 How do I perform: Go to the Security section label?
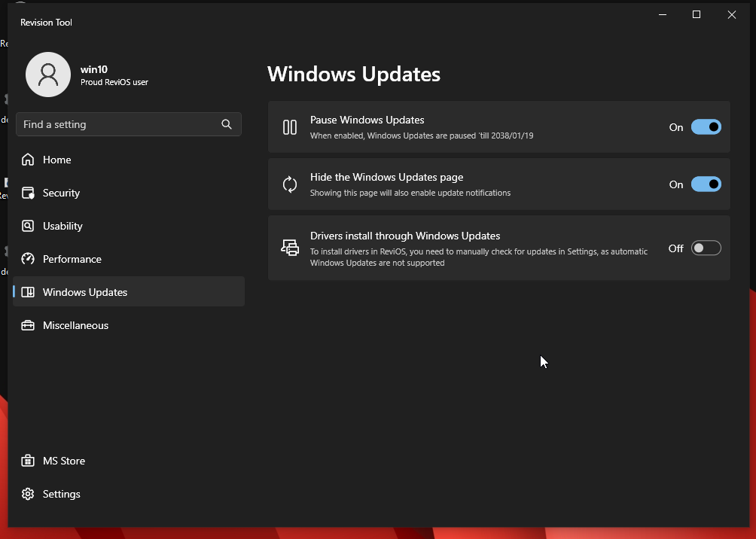[61, 193]
